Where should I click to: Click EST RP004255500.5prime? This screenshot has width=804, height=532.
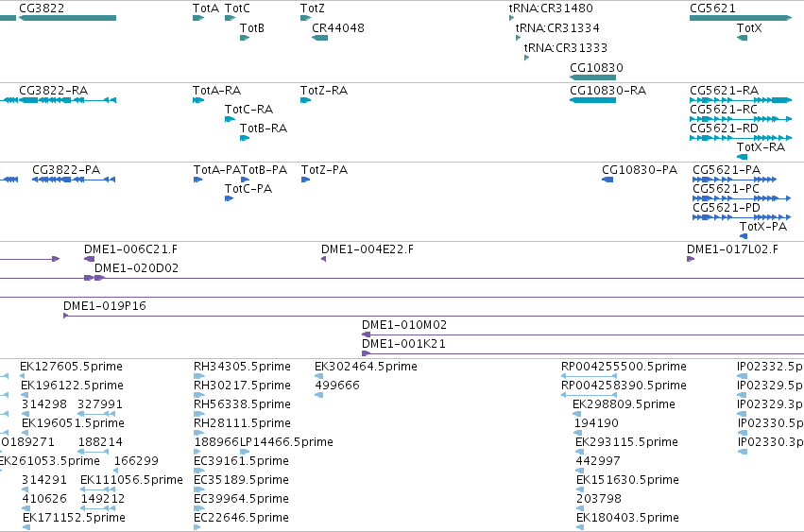[589, 376]
